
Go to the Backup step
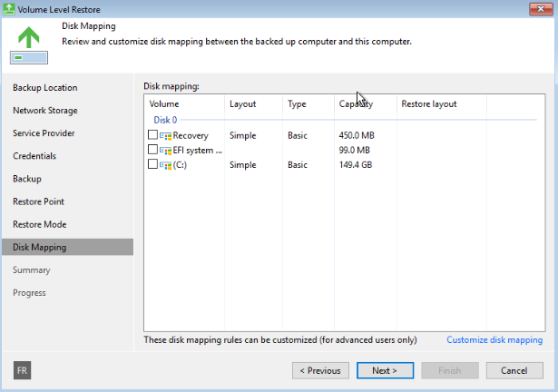pyautogui.click(x=27, y=179)
